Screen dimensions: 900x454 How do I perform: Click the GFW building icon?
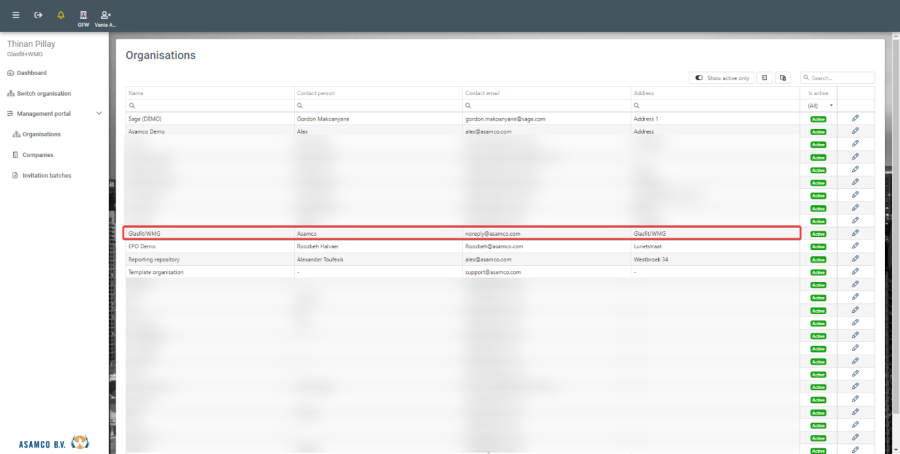click(83, 17)
